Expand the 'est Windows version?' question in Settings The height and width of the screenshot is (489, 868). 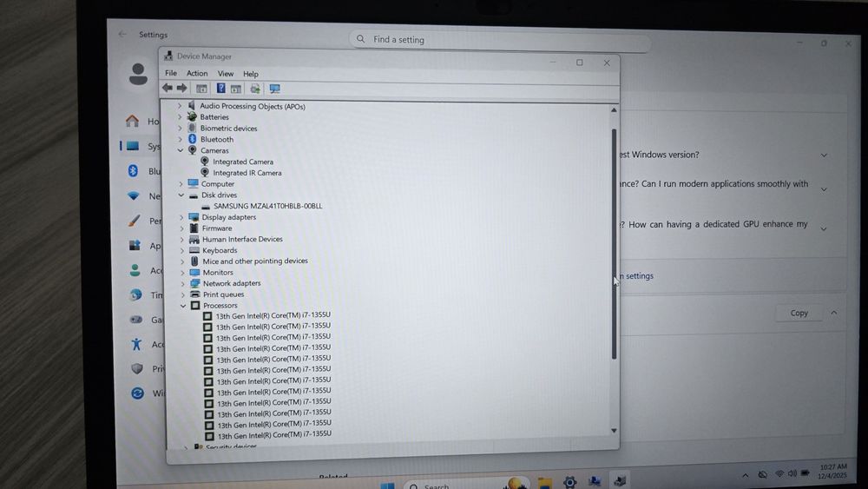tap(824, 155)
